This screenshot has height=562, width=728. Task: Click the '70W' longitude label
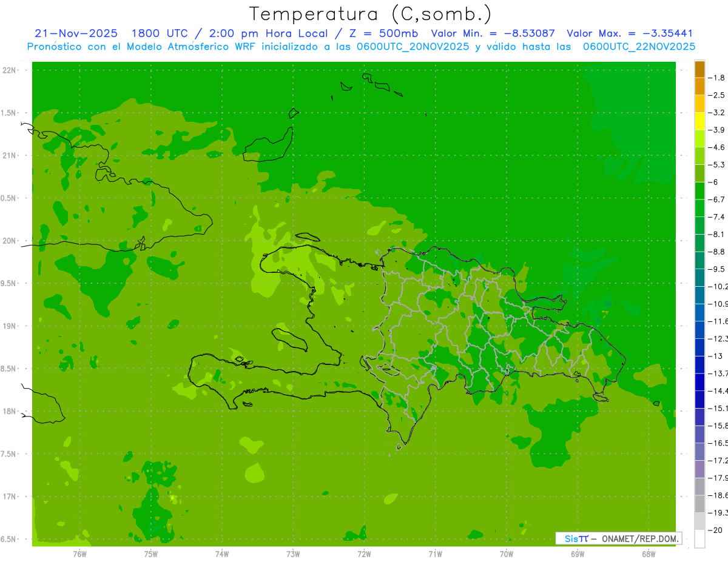[506, 554]
